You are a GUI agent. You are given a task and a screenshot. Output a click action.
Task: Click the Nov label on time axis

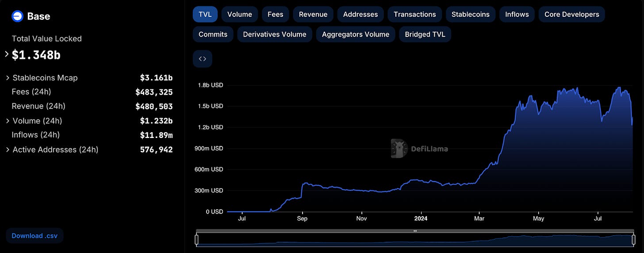point(361,218)
